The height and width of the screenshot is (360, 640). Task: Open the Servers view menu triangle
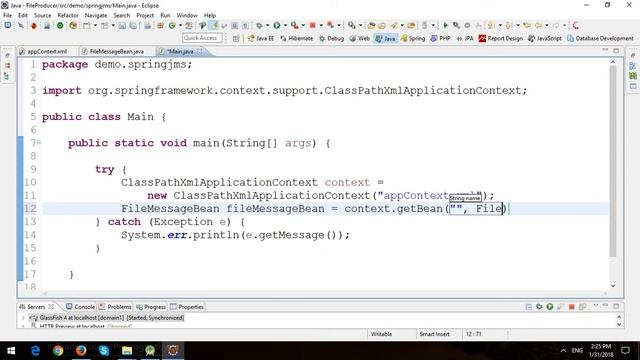click(x=596, y=306)
